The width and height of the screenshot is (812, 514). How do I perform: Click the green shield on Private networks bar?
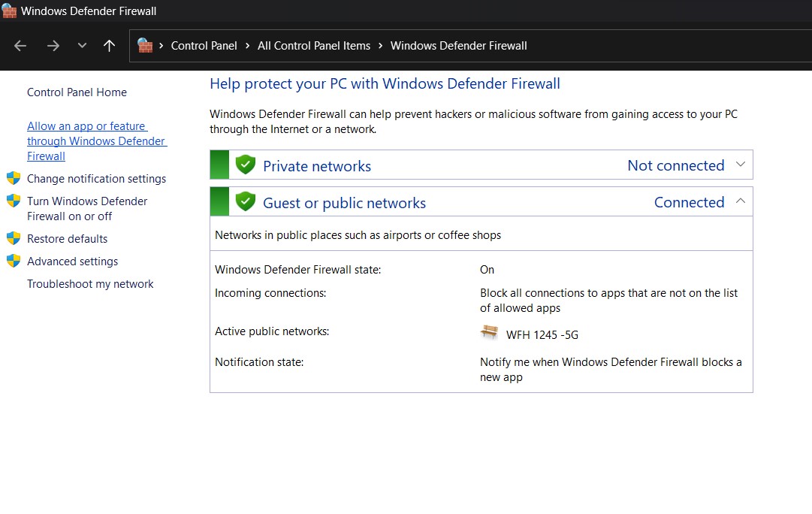tap(246, 165)
